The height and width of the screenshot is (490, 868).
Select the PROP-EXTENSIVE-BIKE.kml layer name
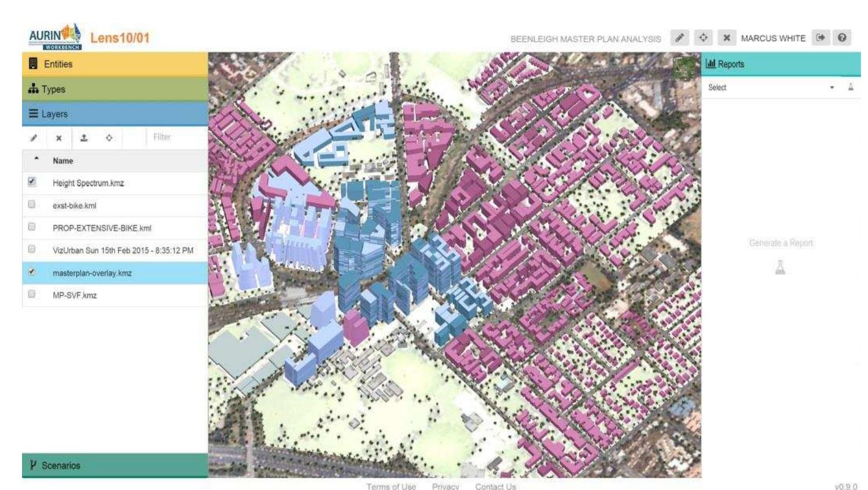click(102, 228)
